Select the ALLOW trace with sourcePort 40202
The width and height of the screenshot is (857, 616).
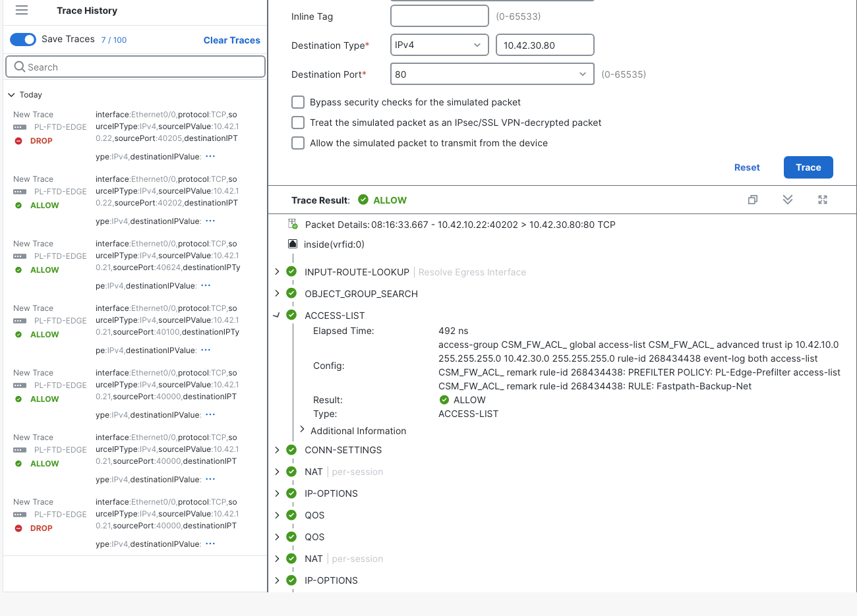click(134, 200)
